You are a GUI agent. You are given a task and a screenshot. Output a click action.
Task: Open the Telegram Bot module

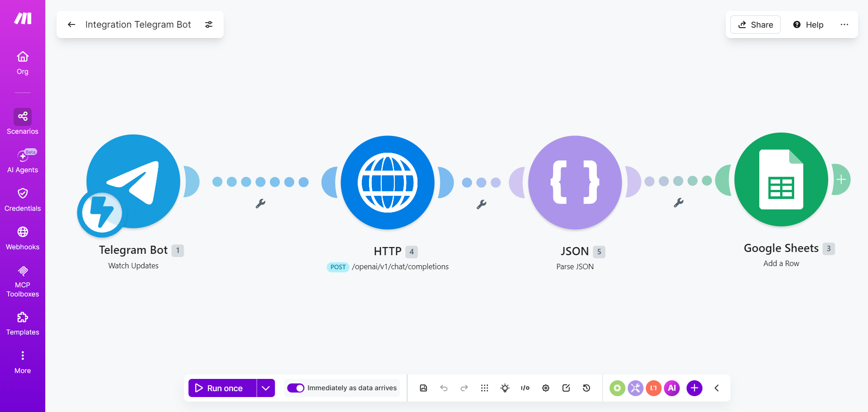point(134,181)
